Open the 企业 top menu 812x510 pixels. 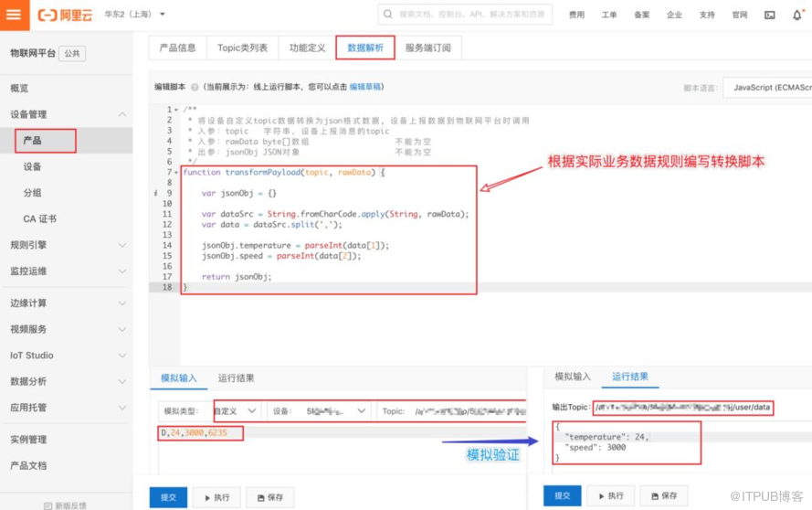pos(674,15)
